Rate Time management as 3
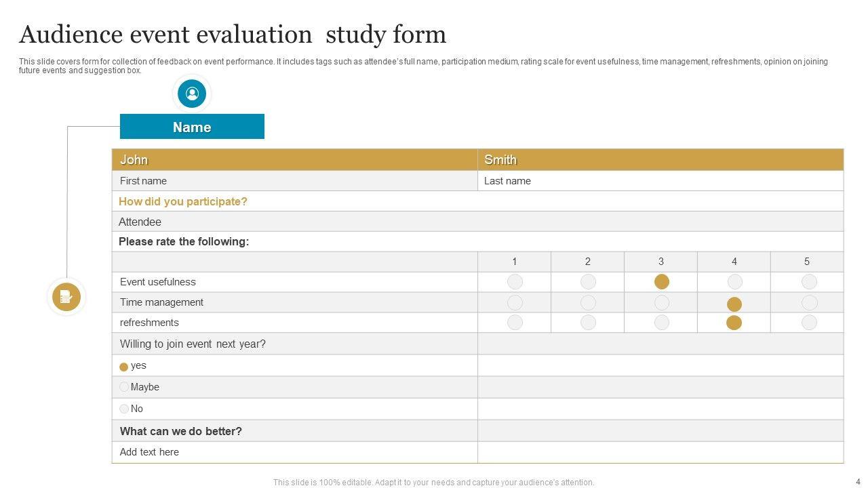Screen dimensions: 868x488 point(662,302)
